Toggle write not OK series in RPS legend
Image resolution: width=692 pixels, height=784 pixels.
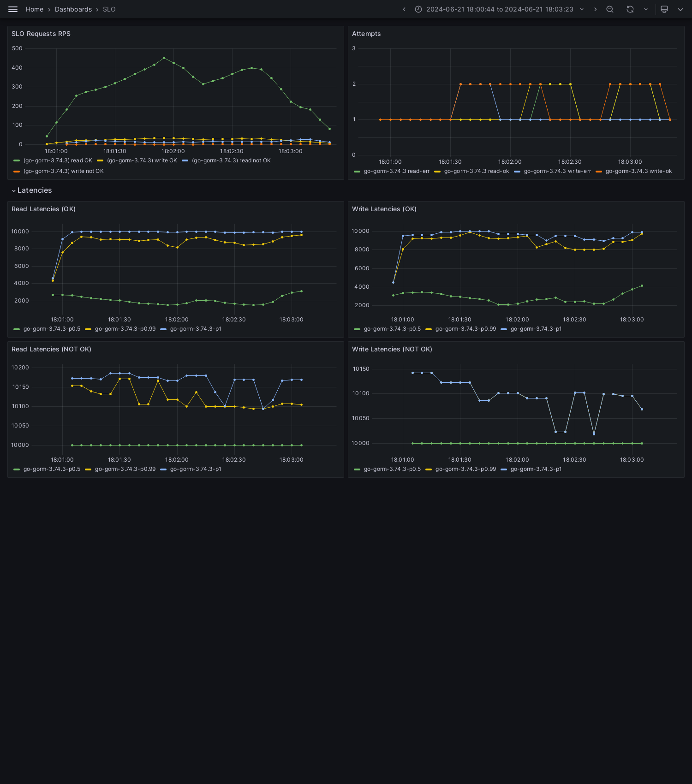click(x=64, y=171)
